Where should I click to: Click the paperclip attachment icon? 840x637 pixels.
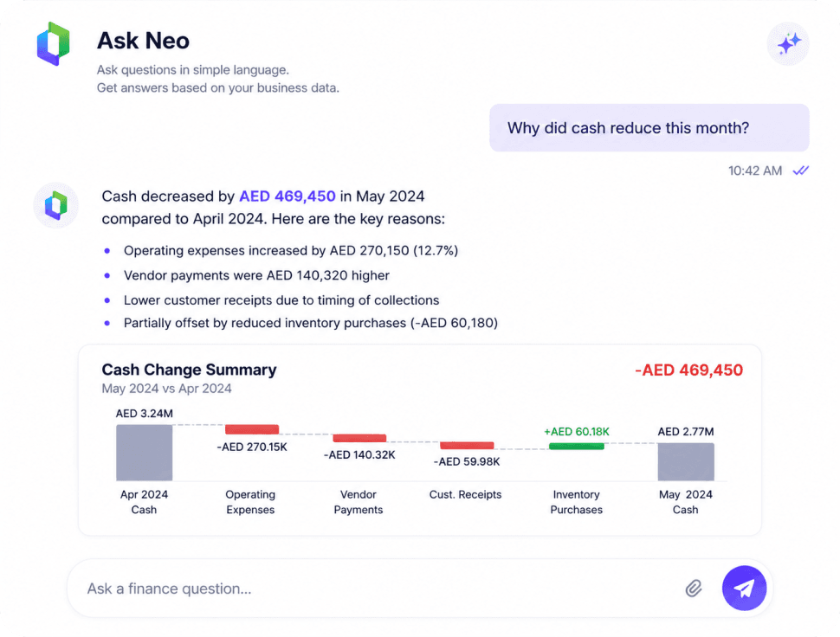point(693,589)
